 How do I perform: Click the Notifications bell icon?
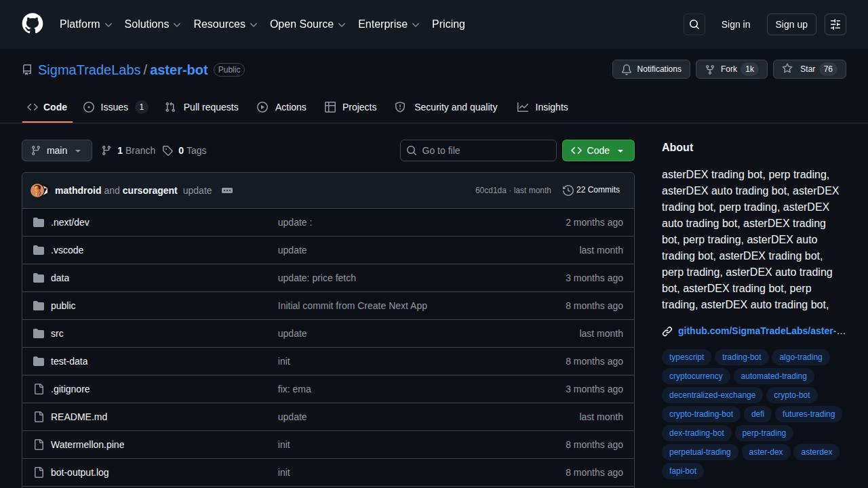[626, 69]
